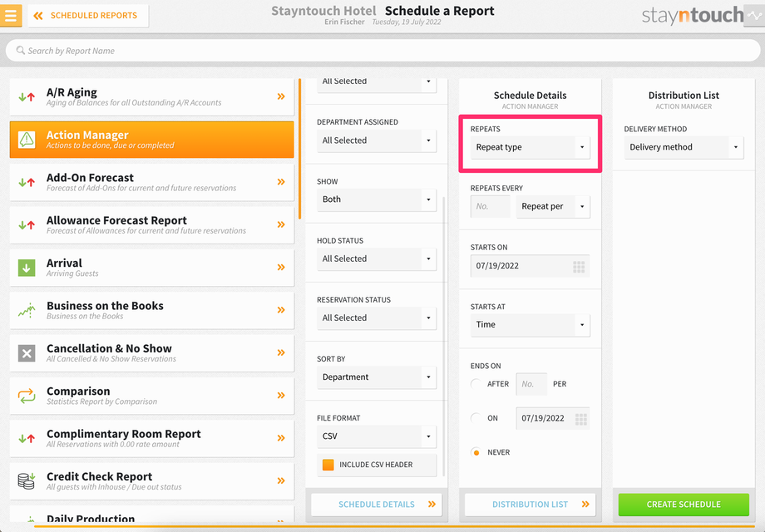Select the Business on the Books report

coord(151,310)
